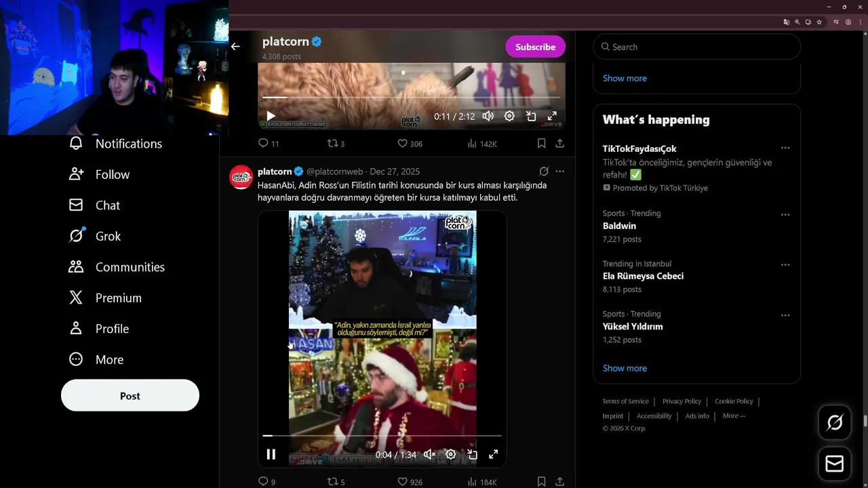Toggle sound on the 2:12 video

488,117
